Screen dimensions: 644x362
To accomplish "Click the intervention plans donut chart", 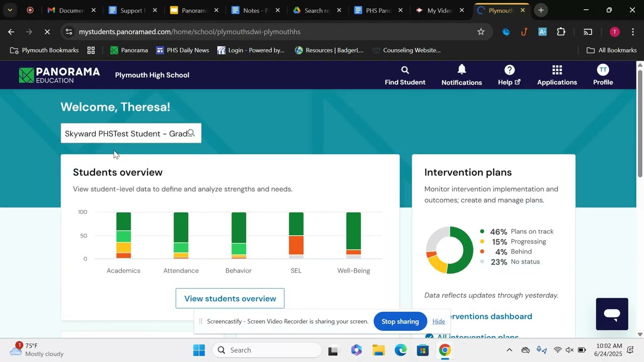I will [450, 250].
